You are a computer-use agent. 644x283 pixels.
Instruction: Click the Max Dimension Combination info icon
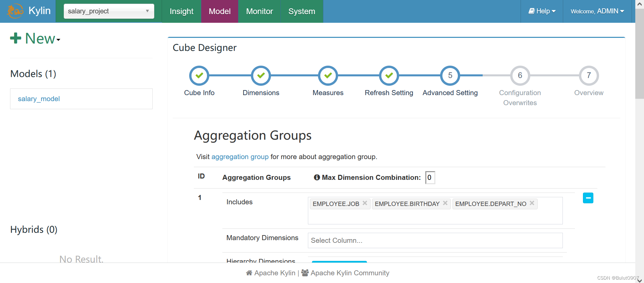317,178
